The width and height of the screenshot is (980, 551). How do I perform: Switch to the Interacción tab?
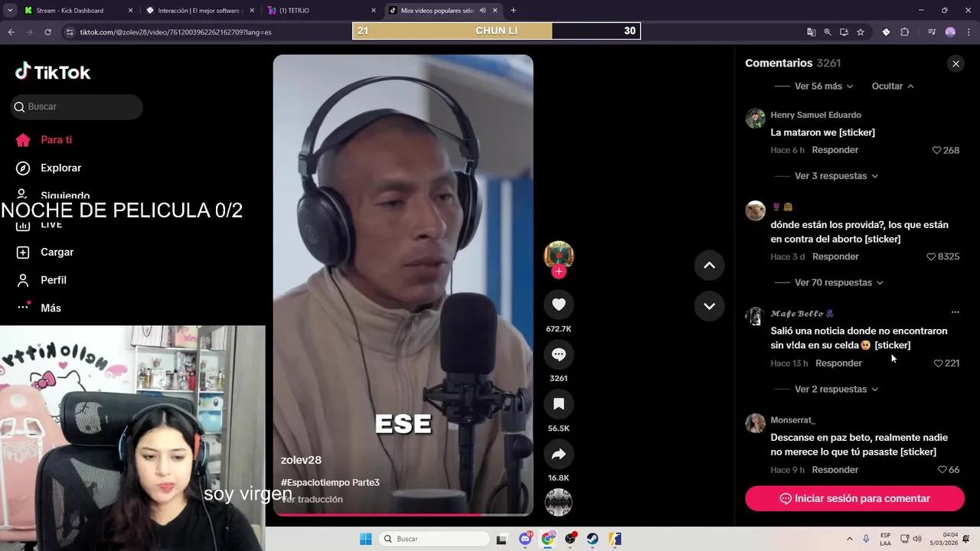click(x=200, y=11)
